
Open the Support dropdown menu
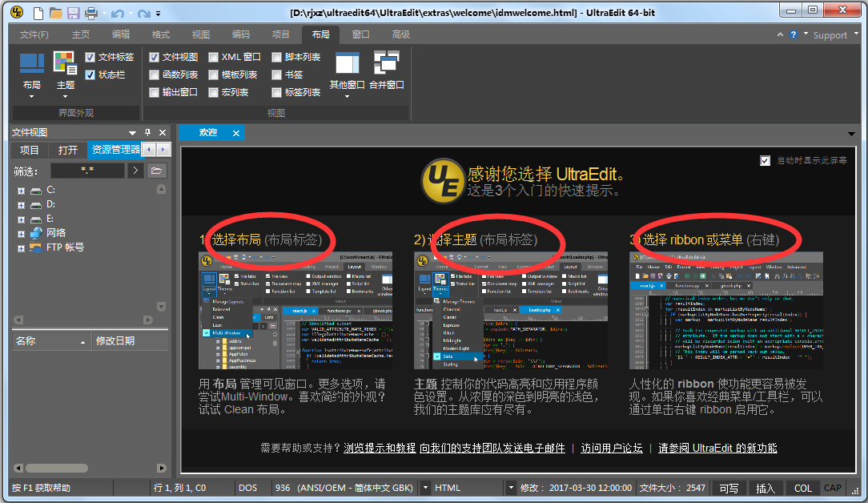(x=856, y=34)
